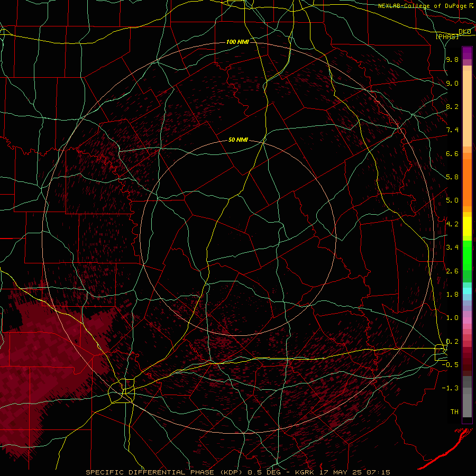The width and height of the screenshot is (476, 476).
Task: Click the 3.4 scale value
Action: click(452, 248)
